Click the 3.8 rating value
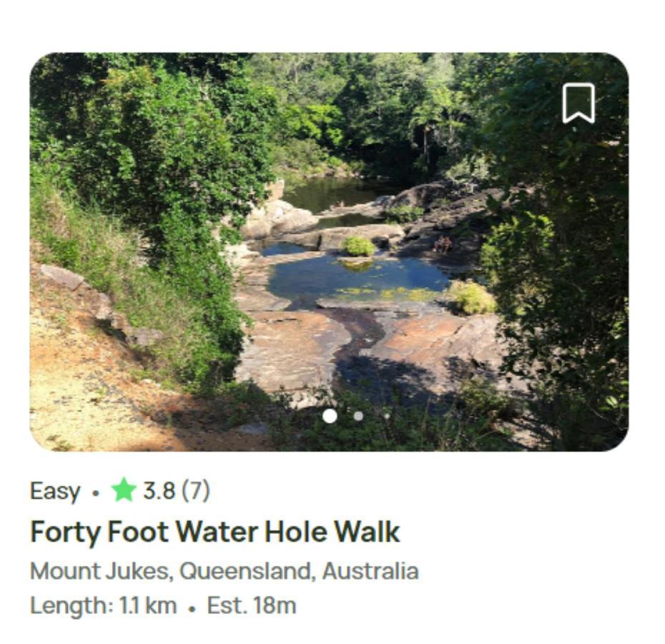The height and width of the screenshot is (644, 665). 159,491
